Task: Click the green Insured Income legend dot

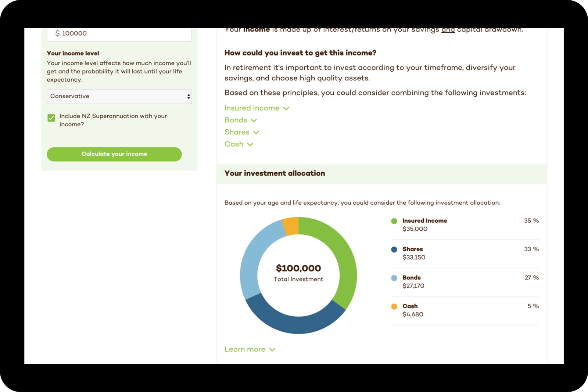Action: click(x=394, y=221)
